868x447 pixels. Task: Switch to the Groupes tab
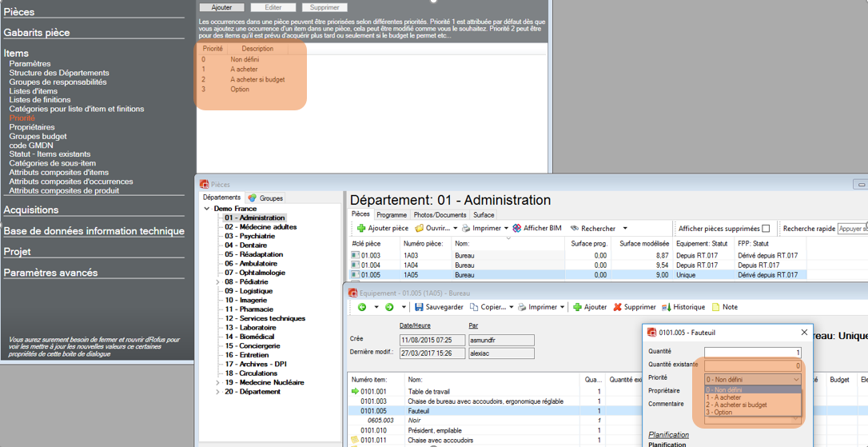coord(266,198)
